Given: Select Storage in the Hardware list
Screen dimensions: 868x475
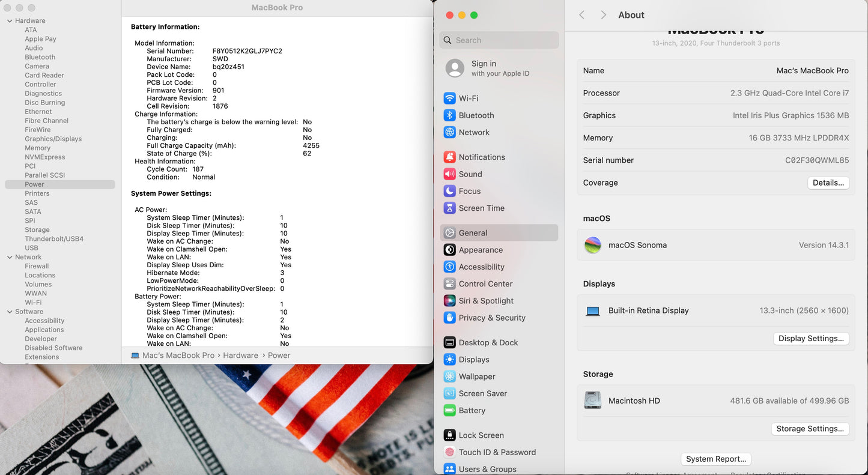Looking at the screenshot, I should click(37, 230).
